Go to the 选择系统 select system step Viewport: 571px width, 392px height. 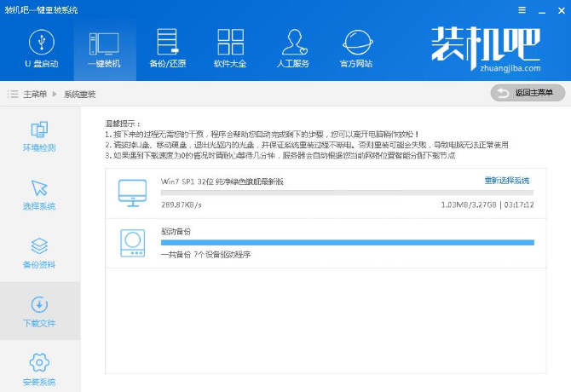click(39, 195)
